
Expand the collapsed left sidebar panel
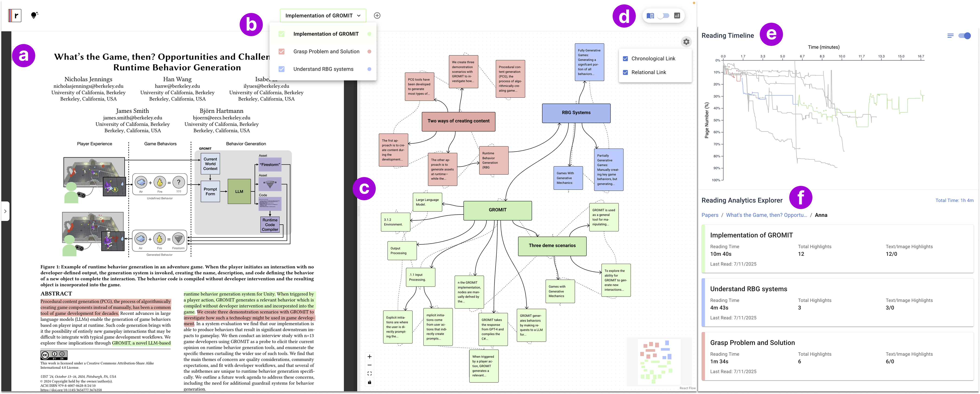[5, 211]
